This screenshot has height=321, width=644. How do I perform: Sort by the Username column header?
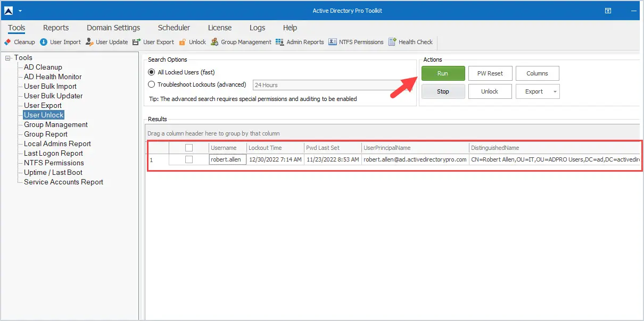coord(227,148)
